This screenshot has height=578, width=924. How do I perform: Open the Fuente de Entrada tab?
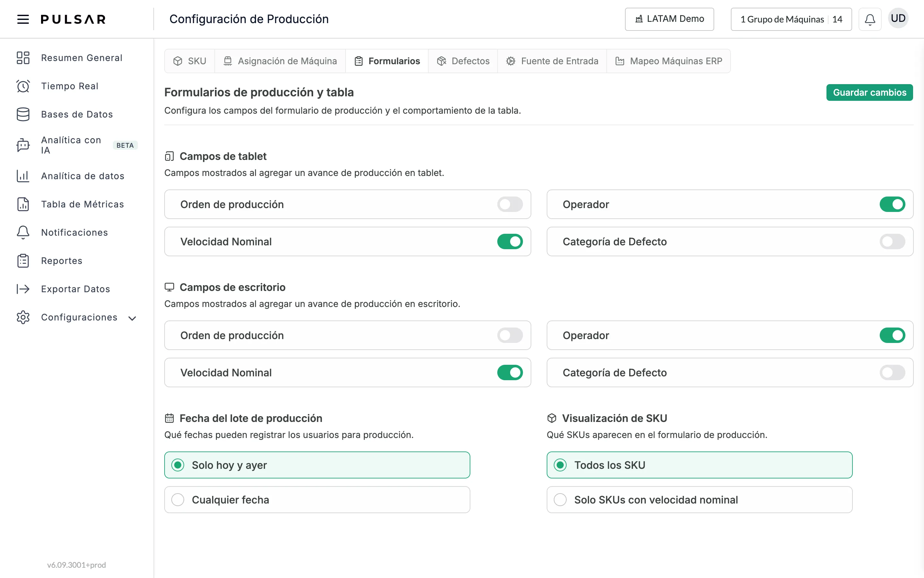pos(552,61)
